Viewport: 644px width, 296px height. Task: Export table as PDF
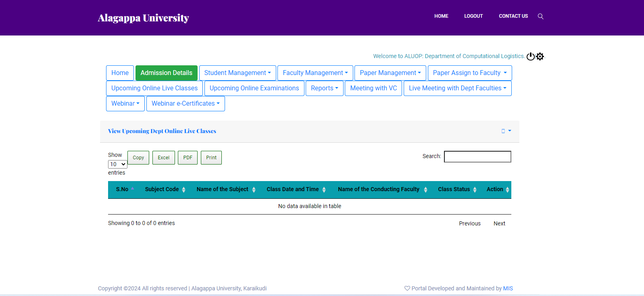[188, 158]
